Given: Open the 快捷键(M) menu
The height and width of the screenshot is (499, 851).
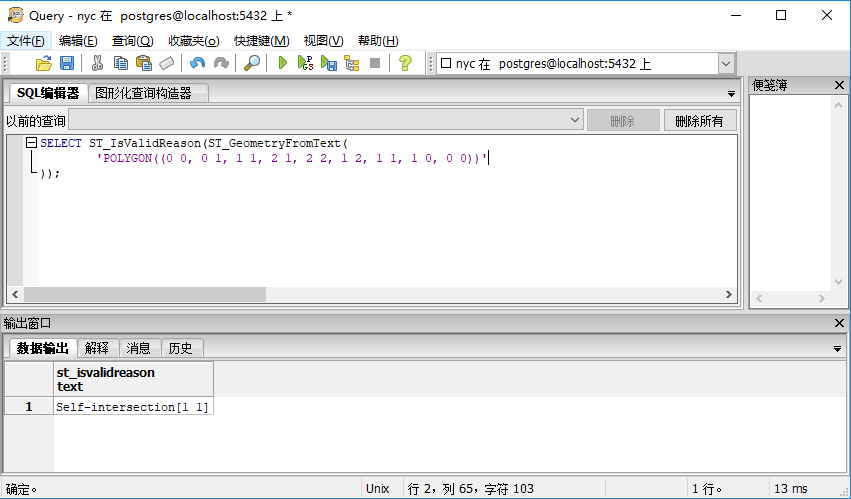Looking at the screenshot, I should [262, 41].
